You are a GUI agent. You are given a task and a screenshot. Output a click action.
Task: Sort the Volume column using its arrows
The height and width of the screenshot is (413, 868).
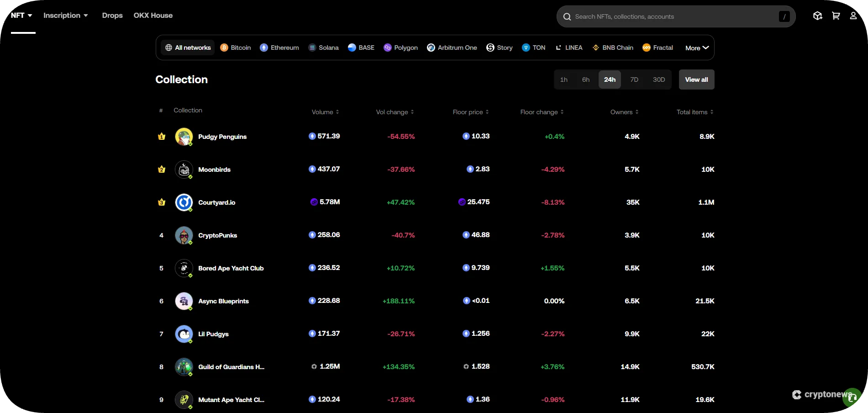pyautogui.click(x=338, y=111)
